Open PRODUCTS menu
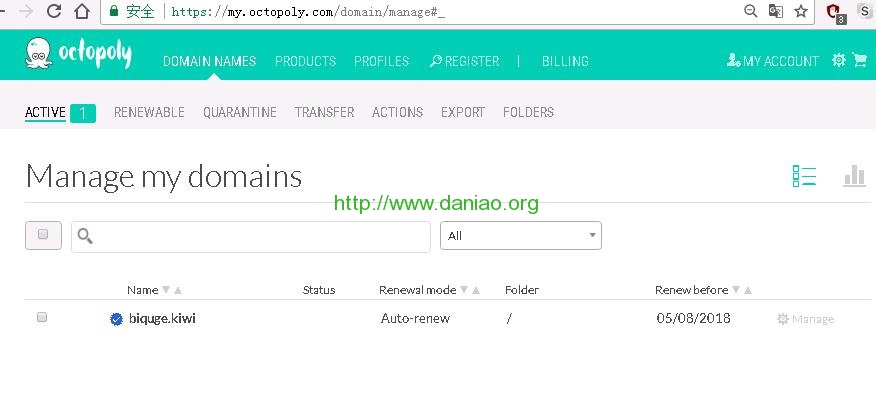The width and height of the screenshot is (876, 408). coord(306,61)
